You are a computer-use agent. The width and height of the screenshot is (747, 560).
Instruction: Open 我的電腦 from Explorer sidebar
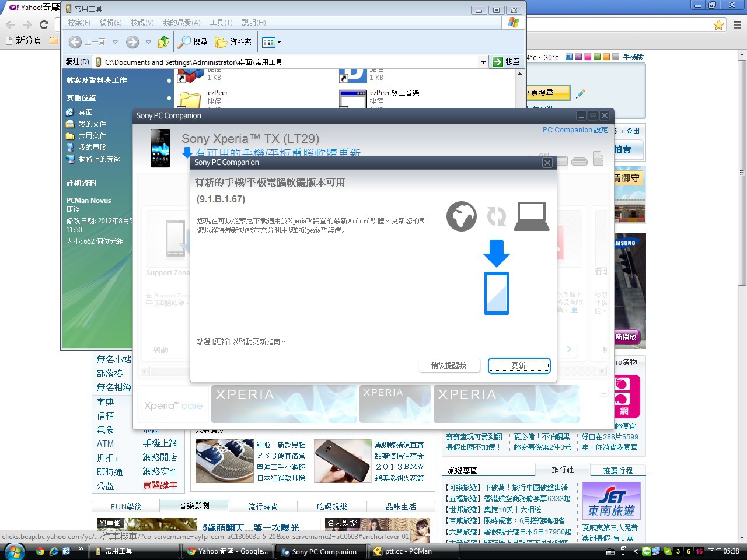[x=86, y=148]
